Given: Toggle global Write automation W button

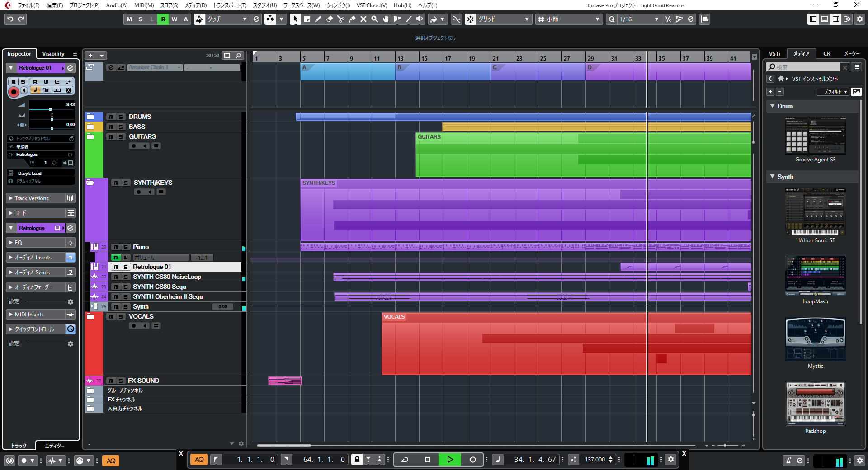Looking at the screenshot, I should point(175,19).
